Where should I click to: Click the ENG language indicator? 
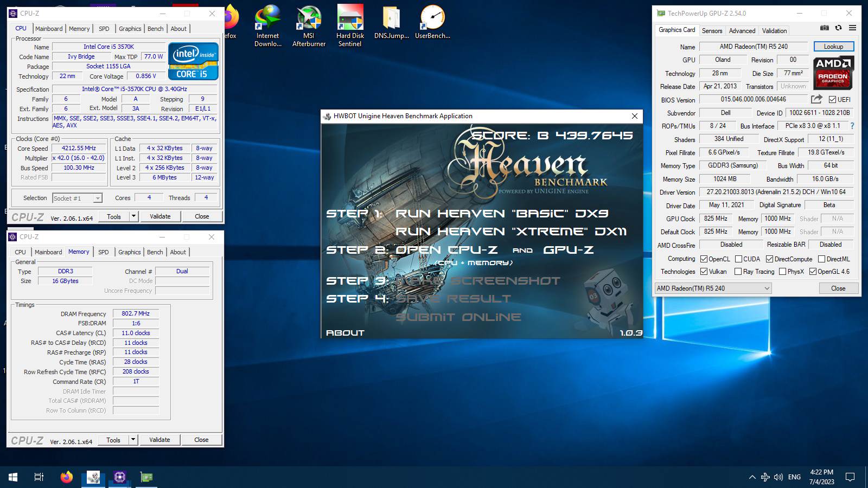794,477
